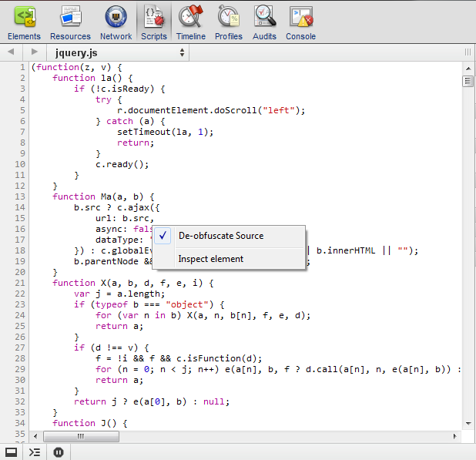Go forward to next script file

pyautogui.click(x=35, y=52)
